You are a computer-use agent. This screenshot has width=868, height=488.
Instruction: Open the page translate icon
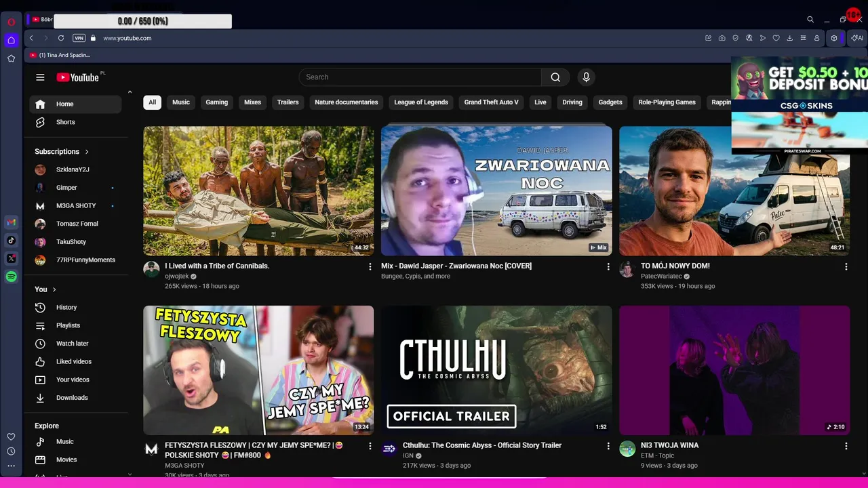[x=749, y=38]
